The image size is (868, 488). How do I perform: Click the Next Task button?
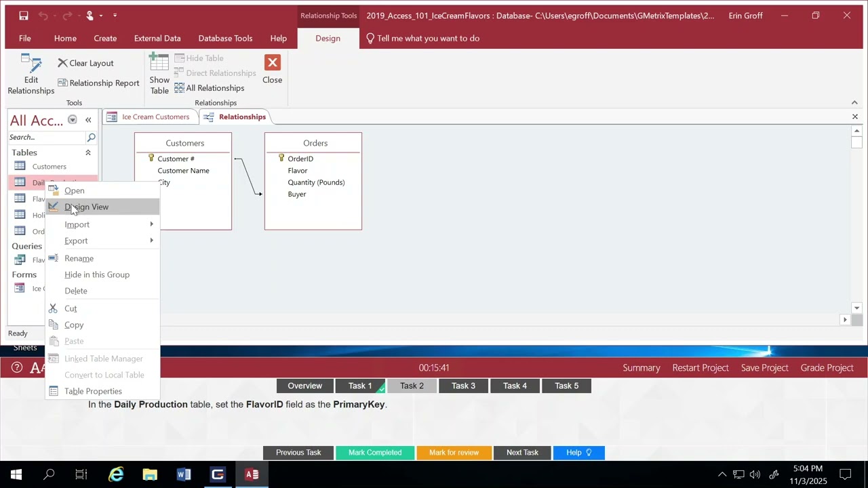click(x=522, y=452)
